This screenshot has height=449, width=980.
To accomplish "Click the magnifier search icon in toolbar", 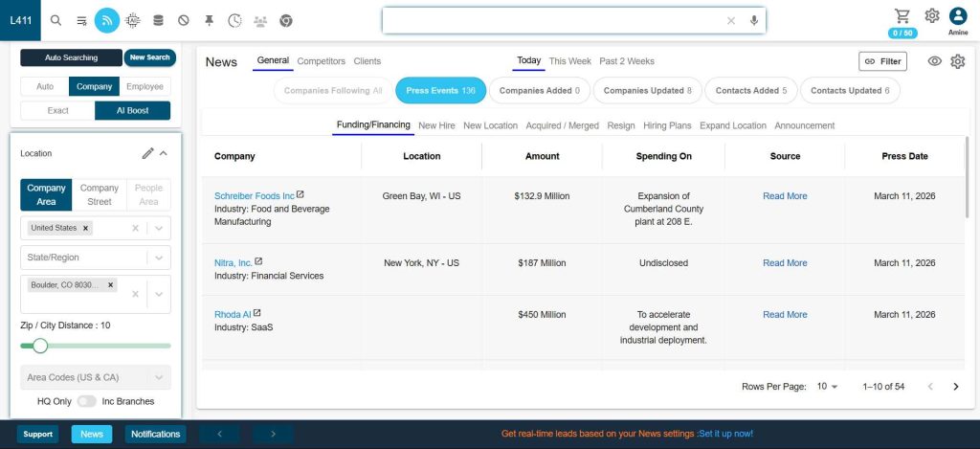I will (56, 21).
